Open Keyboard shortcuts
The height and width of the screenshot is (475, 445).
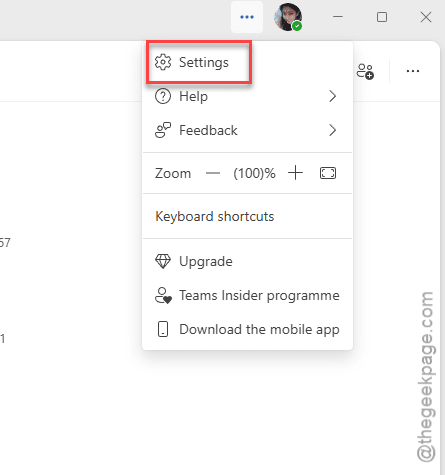(x=215, y=216)
